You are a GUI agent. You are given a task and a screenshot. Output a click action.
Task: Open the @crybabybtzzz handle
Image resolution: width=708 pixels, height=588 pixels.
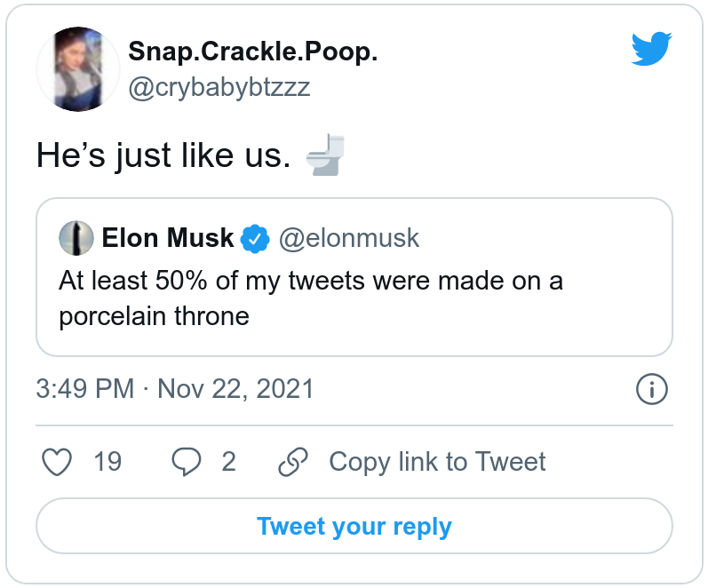click(219, 87)
